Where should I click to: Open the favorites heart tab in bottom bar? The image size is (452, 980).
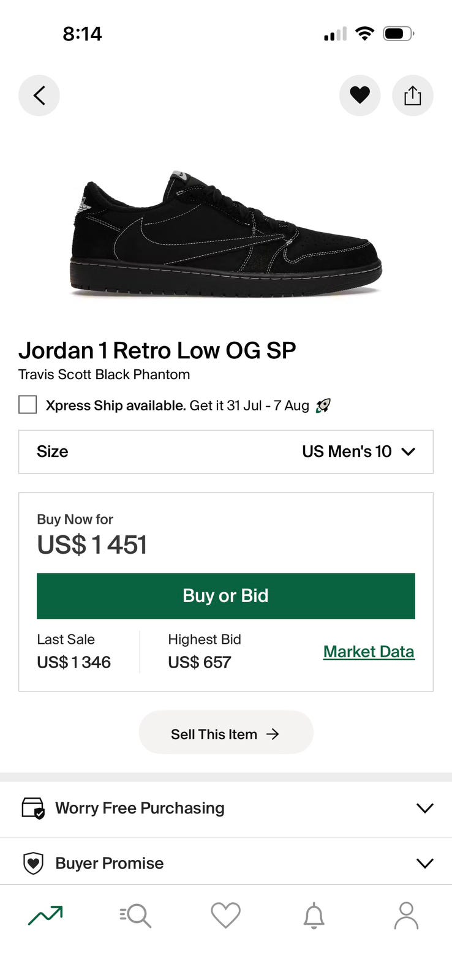click(225, 916)
